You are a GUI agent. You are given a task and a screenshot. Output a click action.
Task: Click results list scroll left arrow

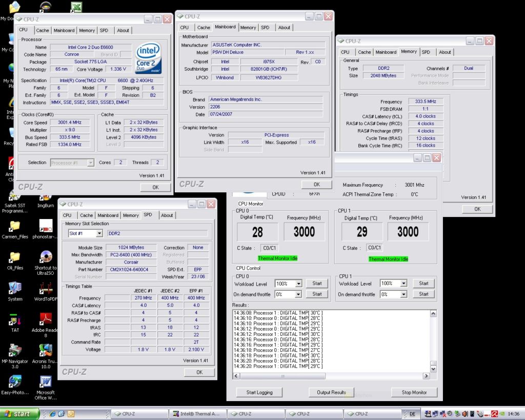point(236,376)
